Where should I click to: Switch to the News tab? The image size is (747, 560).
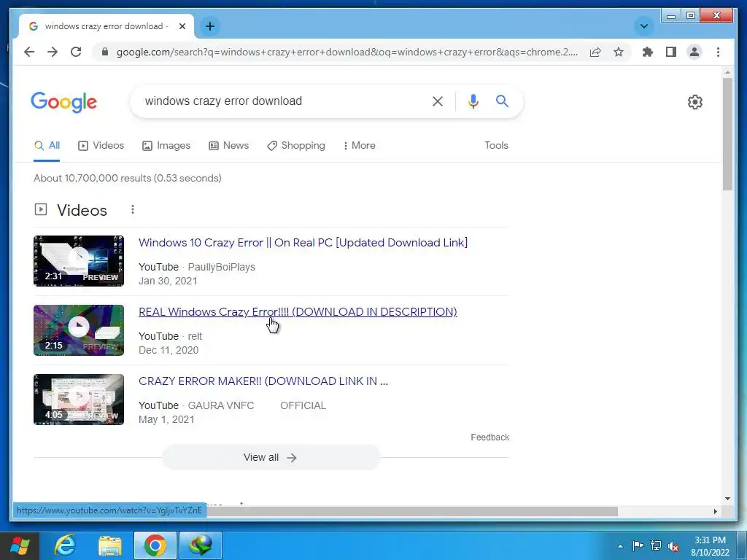(228, 146)
